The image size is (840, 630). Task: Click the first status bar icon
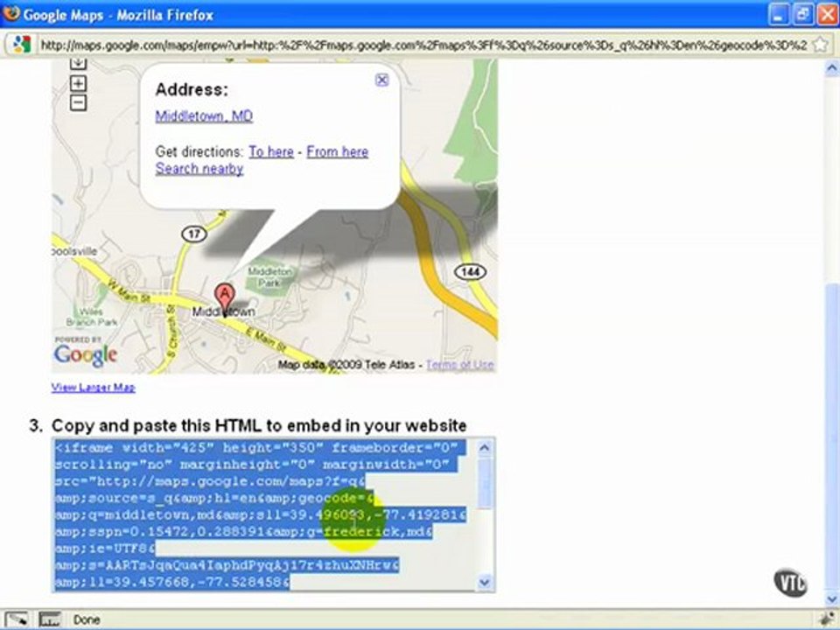[x=16, y=619]
